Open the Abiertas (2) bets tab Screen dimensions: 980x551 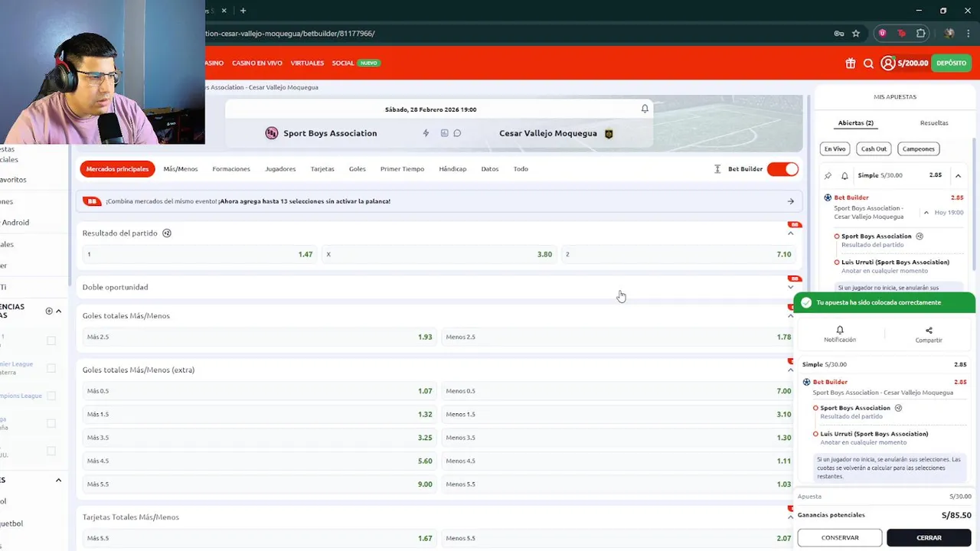856,122
